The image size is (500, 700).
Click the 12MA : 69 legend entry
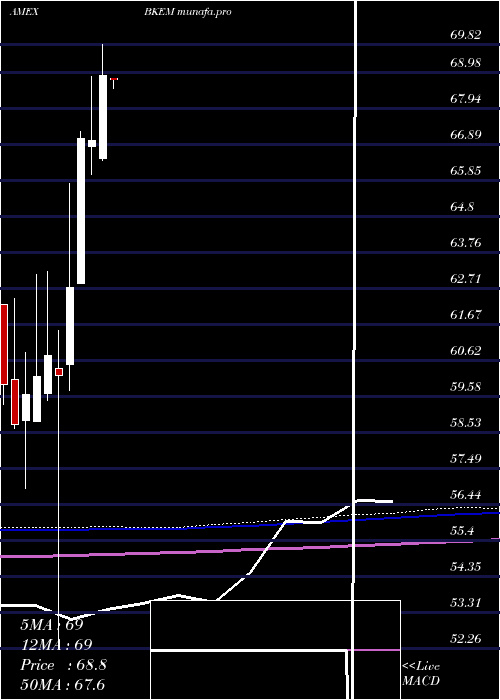coord(56,645)
